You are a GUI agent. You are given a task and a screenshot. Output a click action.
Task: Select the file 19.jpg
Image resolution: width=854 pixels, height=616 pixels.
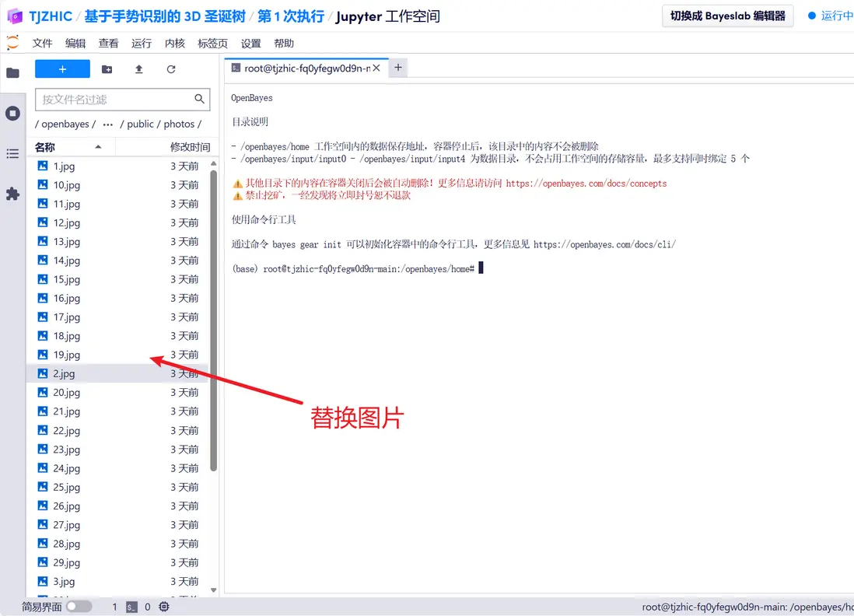tap(117, 355)
